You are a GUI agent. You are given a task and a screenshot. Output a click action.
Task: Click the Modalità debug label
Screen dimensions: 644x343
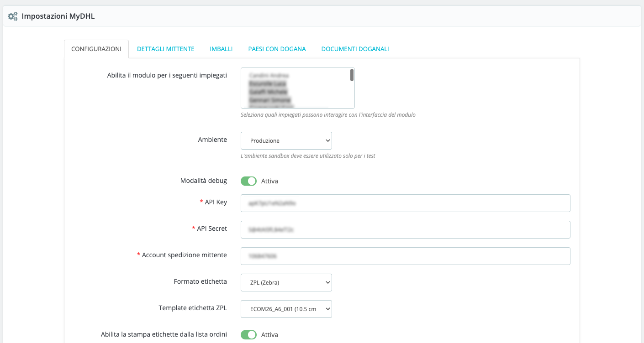pos(204,181)
